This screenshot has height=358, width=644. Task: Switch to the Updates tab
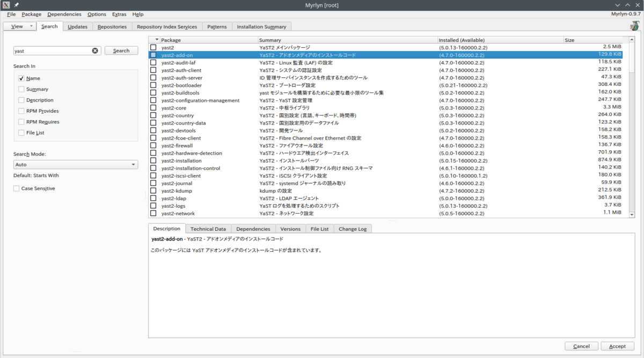(x=77, y=26)
